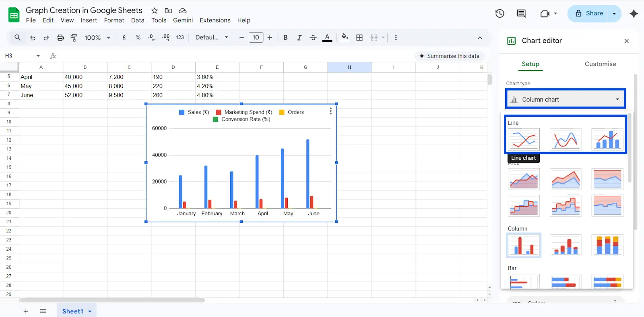Star this spreadsheet
The height and width of the screenshot is (317, 644).
pyautogui.click(x=155, y=10)
